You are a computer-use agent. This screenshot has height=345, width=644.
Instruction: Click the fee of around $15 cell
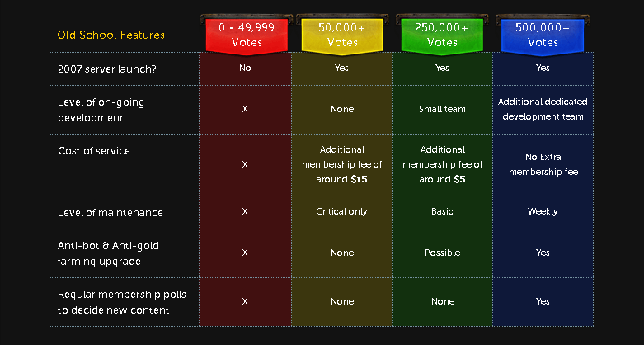tap(342, 164)
